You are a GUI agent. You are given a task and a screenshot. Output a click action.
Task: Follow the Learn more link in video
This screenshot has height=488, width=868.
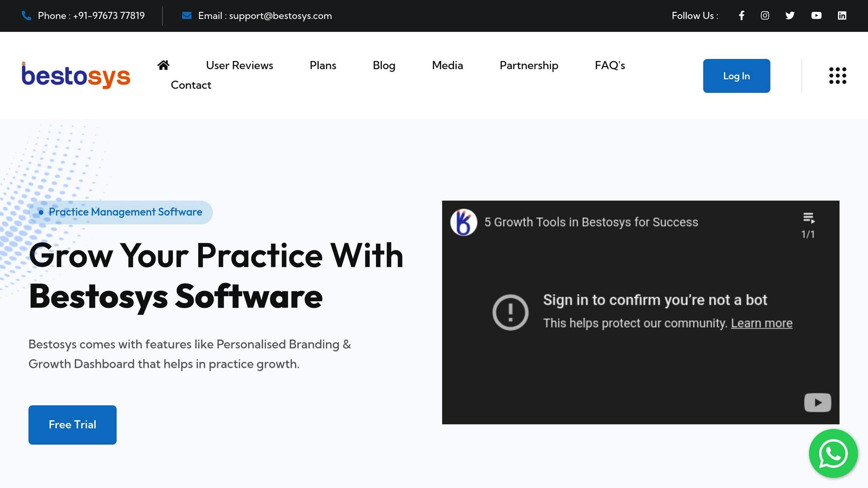[x=762, y=323]
